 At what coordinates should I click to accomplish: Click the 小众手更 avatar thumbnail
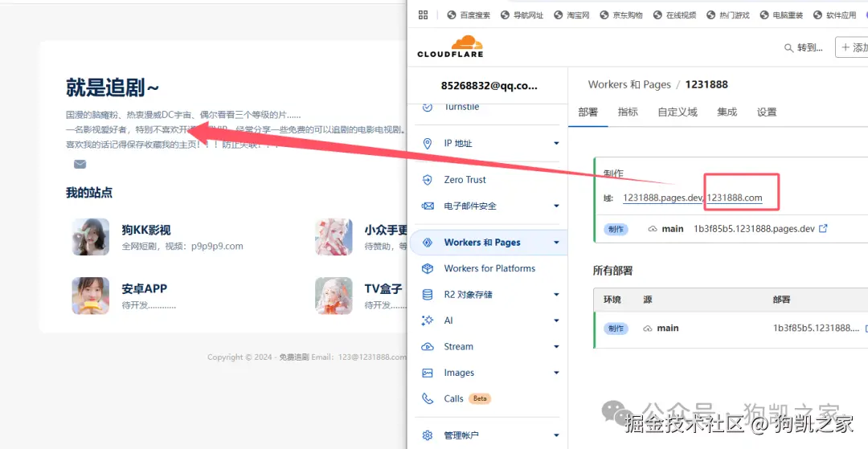[x=334, y=237]
